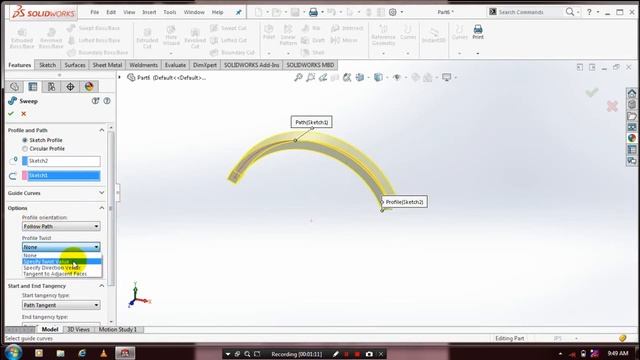Switch to the Surfaces ribbon tab
This screenshot has width=640, height=360.
pyautogui.click(x=75, y=65)
